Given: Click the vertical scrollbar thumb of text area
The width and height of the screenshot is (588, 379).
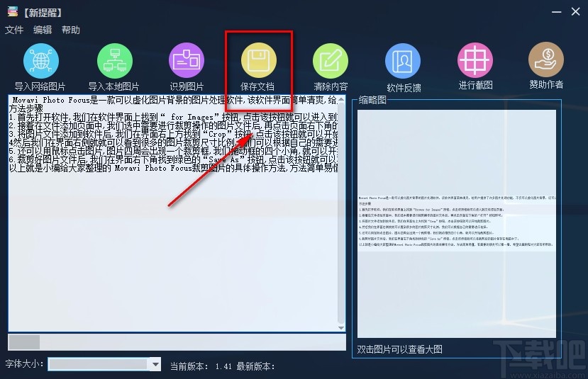Looking at the screenshot, I should [x=341, y=213].
